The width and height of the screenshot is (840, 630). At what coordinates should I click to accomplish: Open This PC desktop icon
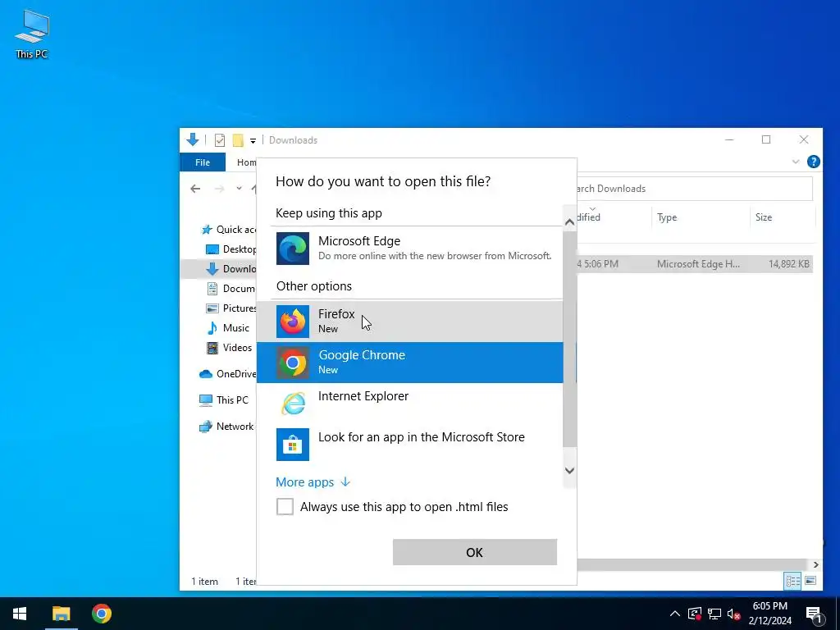tap(32, 34)
